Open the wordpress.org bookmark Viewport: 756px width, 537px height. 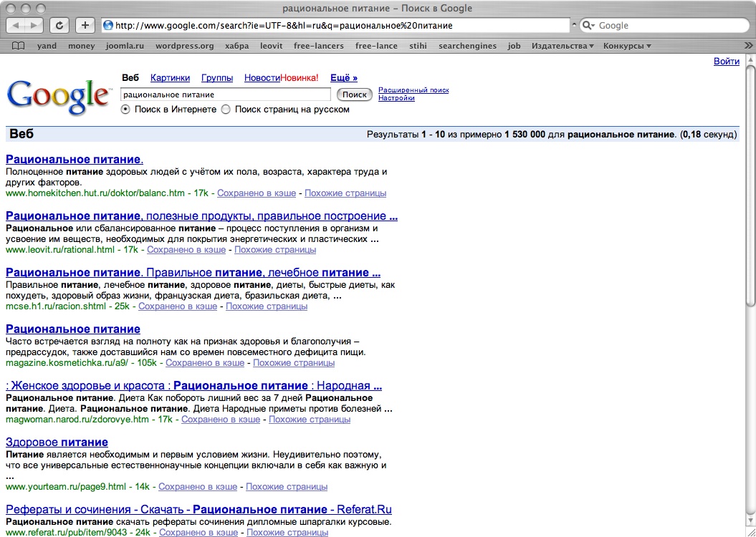(x=185, y=47)
